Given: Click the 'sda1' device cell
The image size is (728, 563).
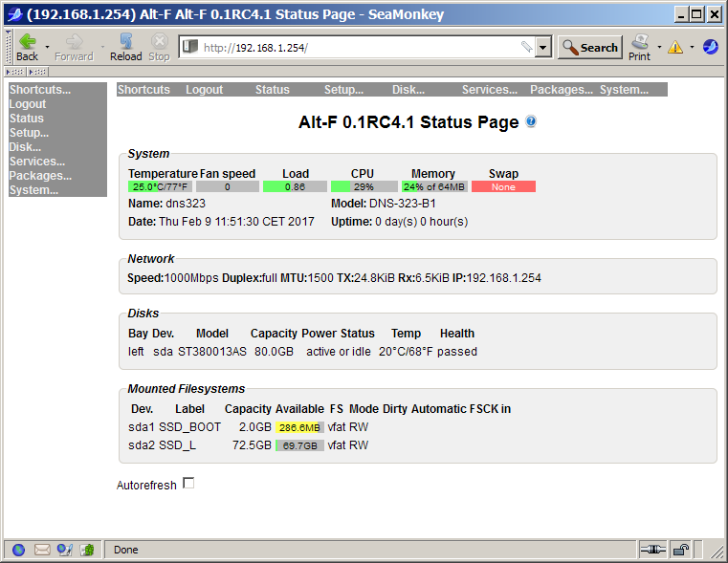Looking at the screenshot, I should [x=142, y=427].
